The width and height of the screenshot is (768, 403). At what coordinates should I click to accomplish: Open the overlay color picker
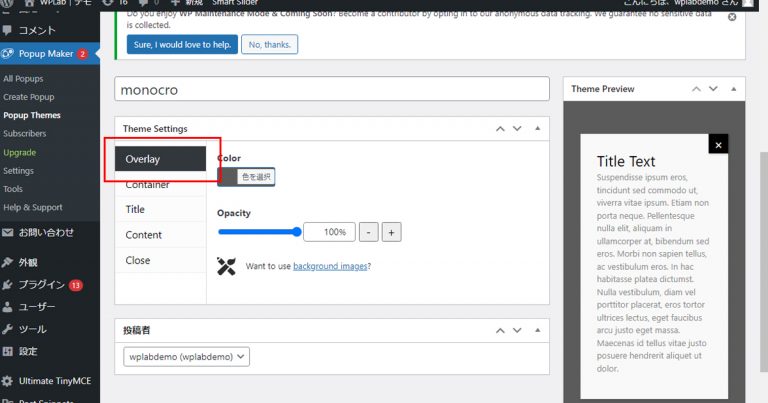click(246, 177)
